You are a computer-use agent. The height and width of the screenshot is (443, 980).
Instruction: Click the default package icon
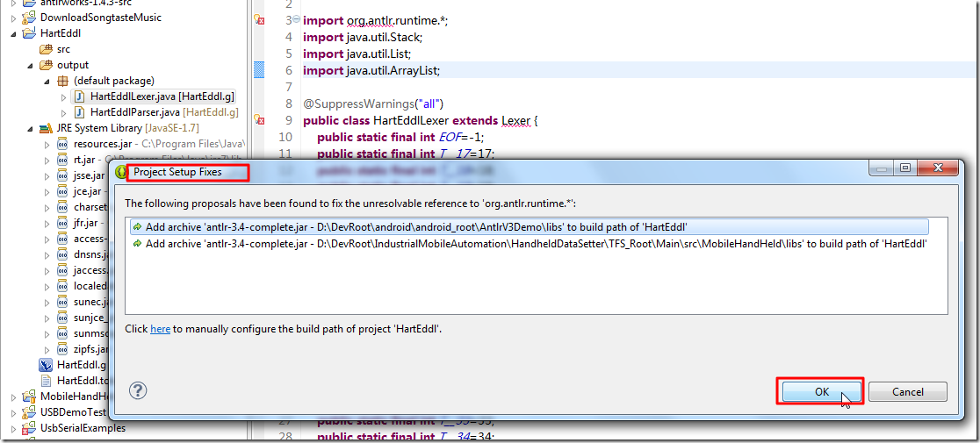[62, 81]
